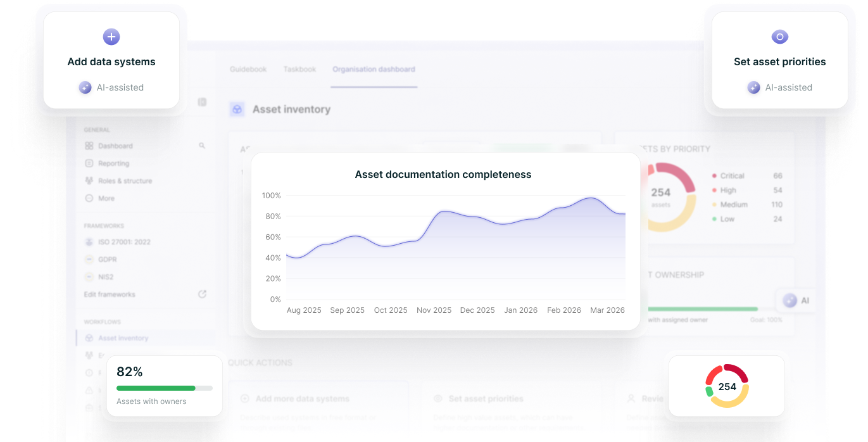
Task: Click the Medium legend yellow dot
Action: [x=714, y=205]
